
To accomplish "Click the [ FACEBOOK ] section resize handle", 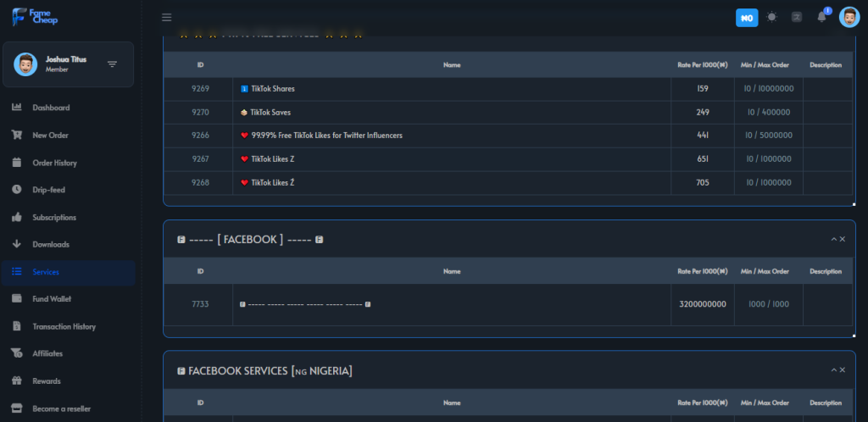I will pos(854,336).
